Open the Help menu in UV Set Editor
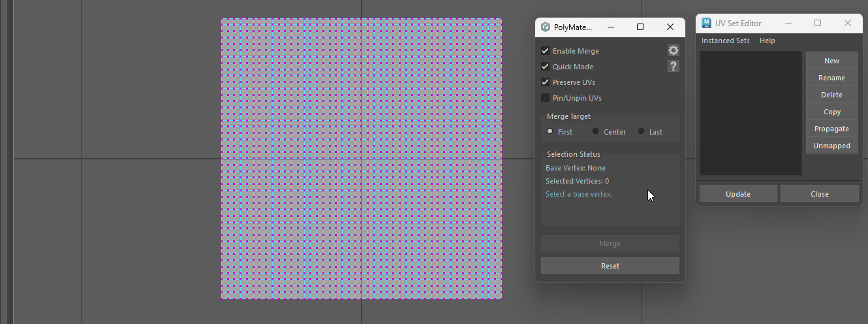The image size is (868, 324). tap(767, 40)
